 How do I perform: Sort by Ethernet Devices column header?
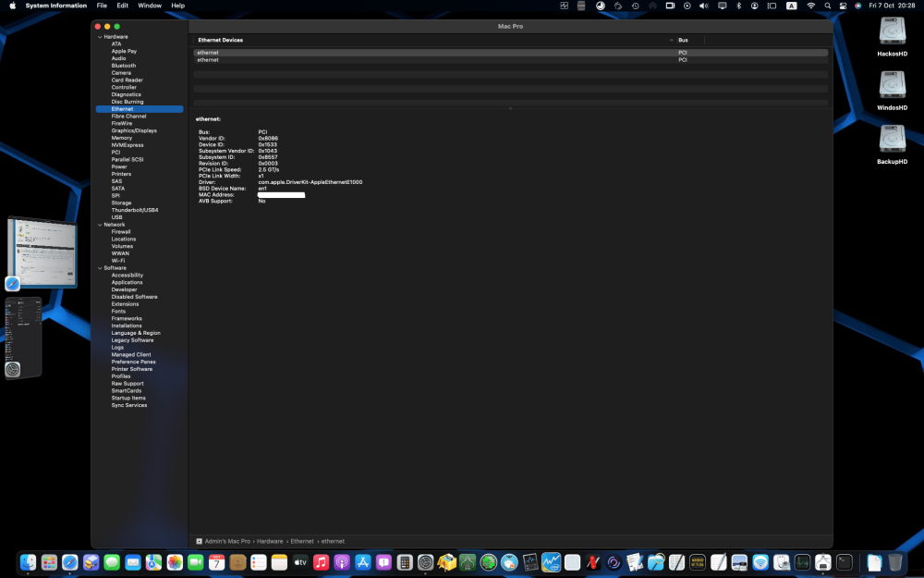coord(221,40)
